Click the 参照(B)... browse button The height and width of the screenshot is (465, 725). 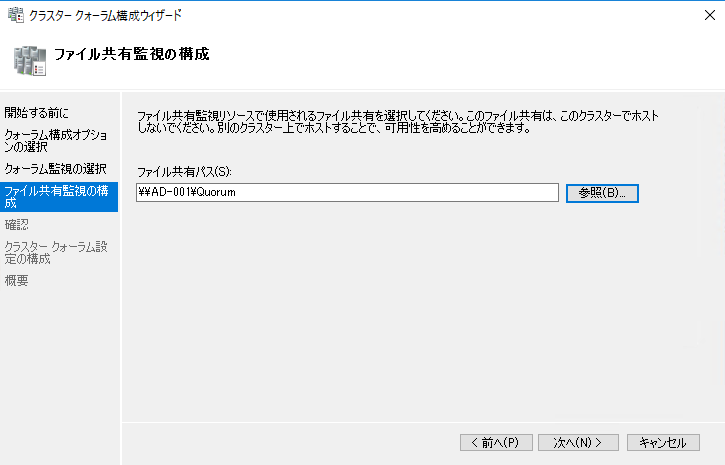point(602,193)
